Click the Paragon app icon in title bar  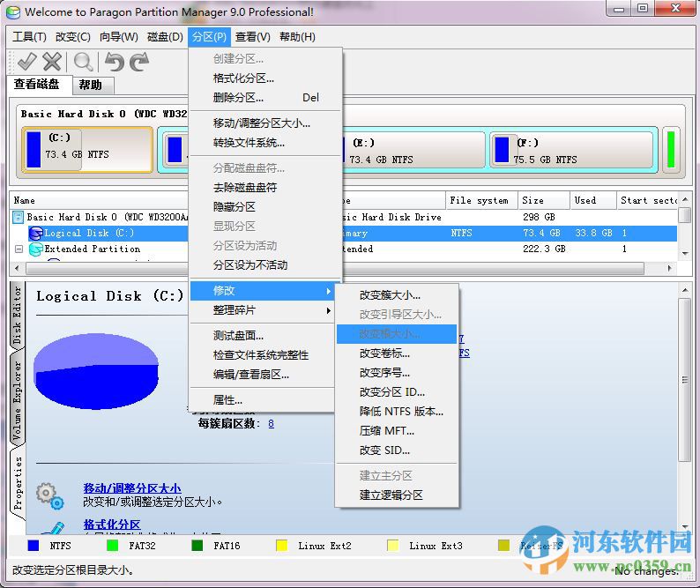[13, 12]
